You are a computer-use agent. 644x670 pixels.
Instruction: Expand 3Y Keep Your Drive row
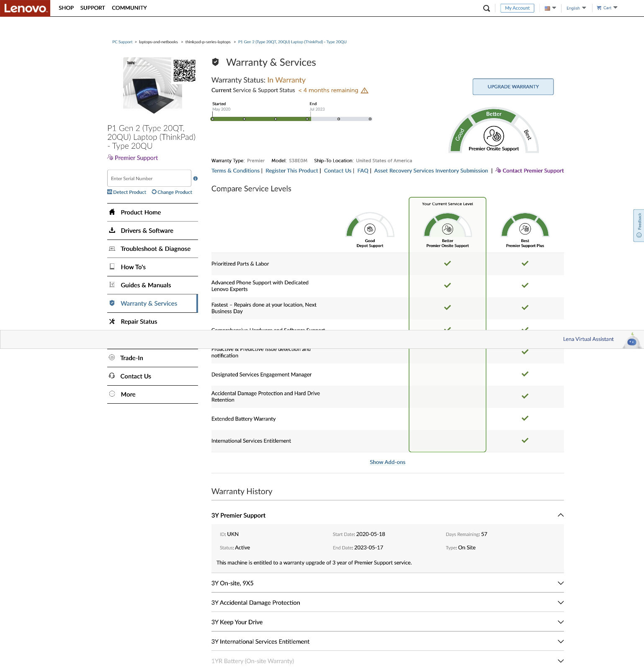point(387,622)
